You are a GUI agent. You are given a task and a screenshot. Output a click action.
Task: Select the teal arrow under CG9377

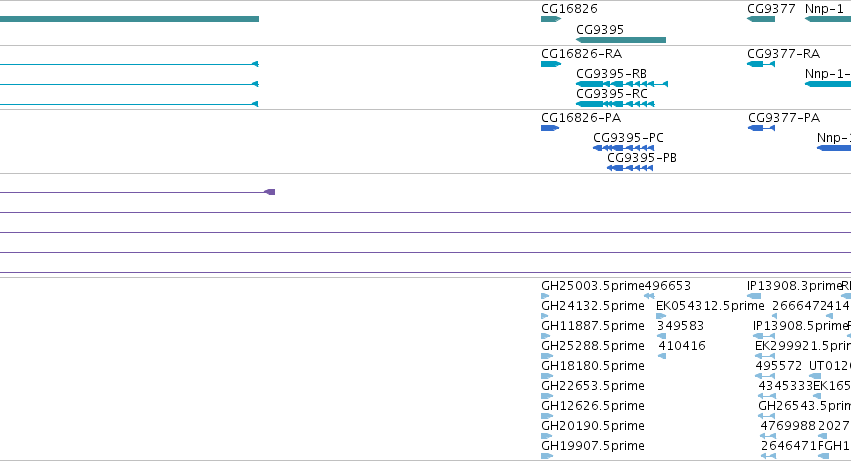pyautogui.click(x=761, y=19)
